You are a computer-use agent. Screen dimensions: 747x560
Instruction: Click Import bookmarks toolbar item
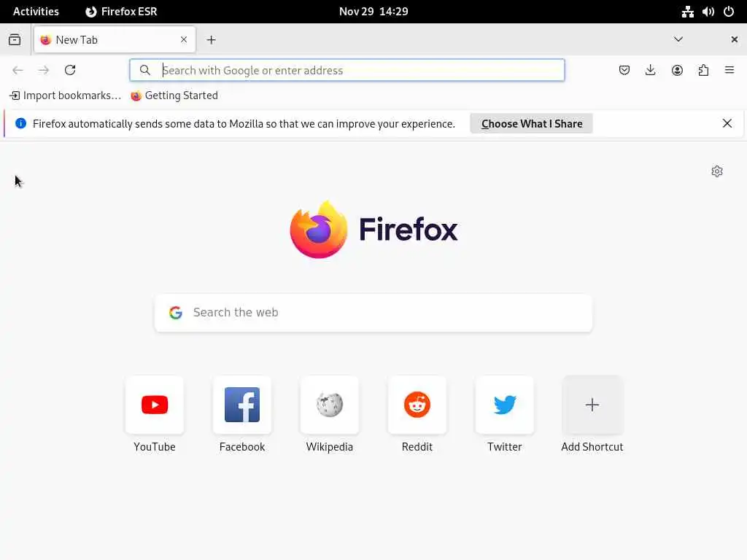[65, 96]
